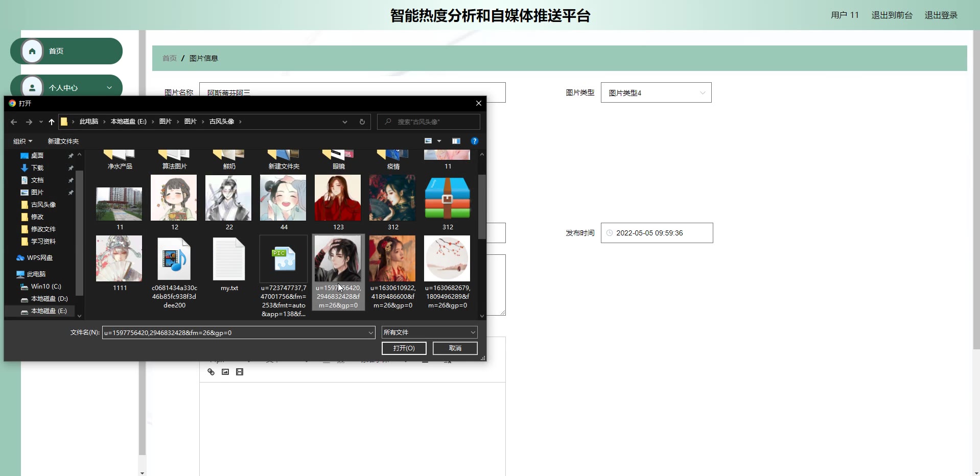Screen dimensions: 980x476
Task: Refresh the folder listing
Action: point(362,122)
